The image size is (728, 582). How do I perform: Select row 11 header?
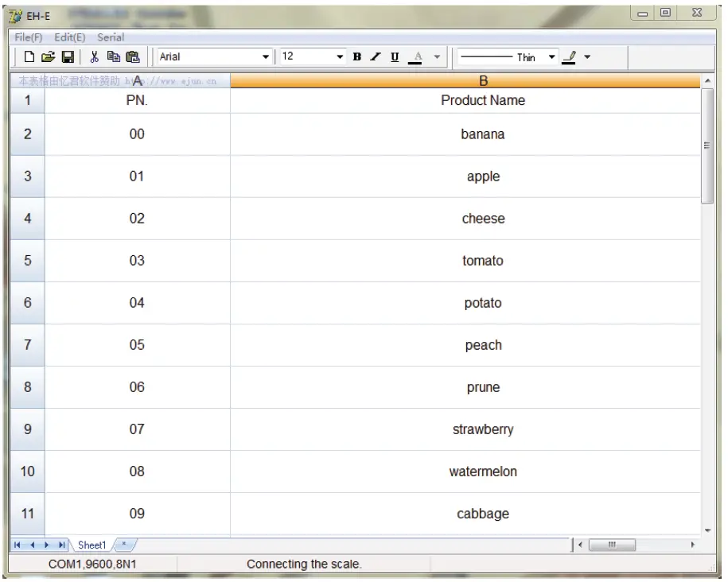[x=28, y=514]
